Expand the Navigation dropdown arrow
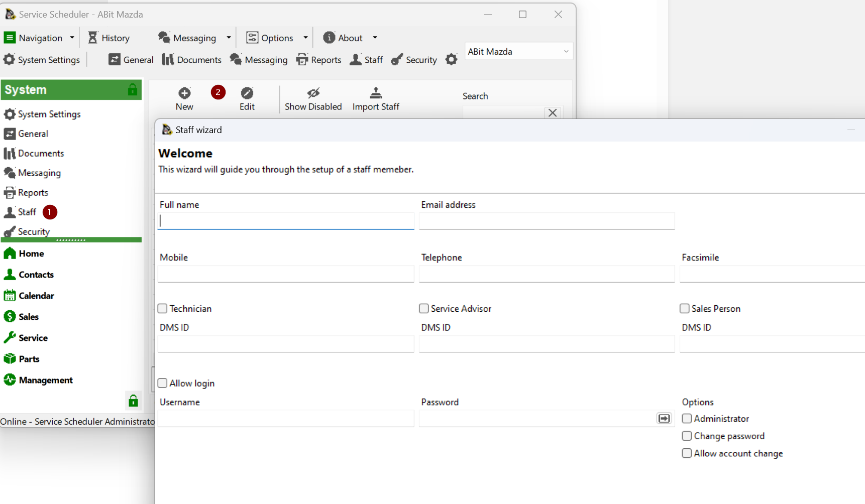 [x=72, y=38]
